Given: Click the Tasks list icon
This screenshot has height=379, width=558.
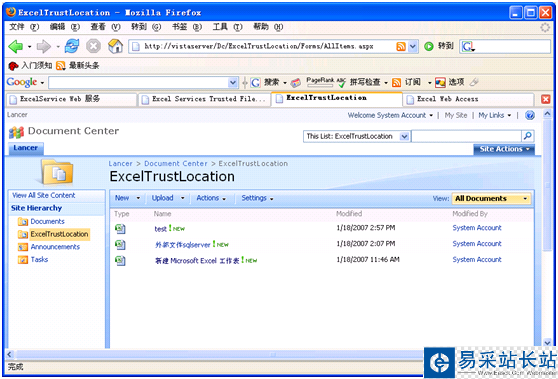Looking at the screenshot, I should [23, 259].
